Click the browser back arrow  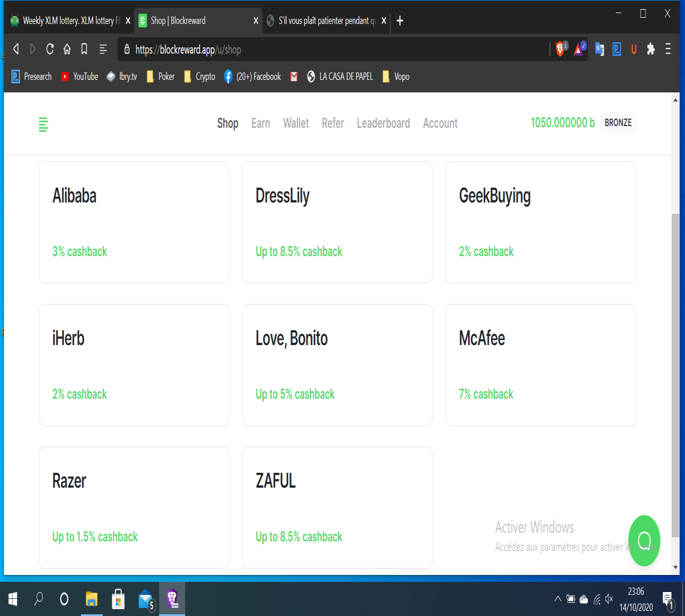pyautogui.click(x=16, y=49)
